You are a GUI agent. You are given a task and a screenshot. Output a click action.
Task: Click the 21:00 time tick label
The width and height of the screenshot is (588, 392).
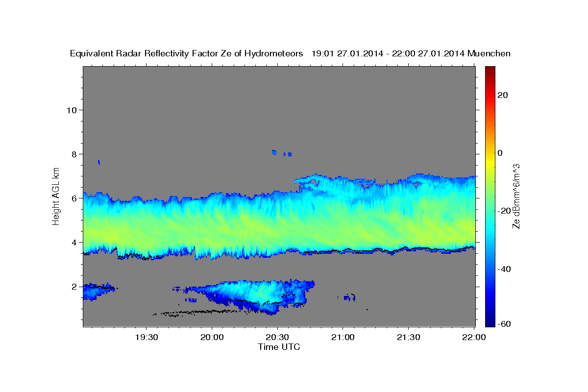click(x=343, y=338)
